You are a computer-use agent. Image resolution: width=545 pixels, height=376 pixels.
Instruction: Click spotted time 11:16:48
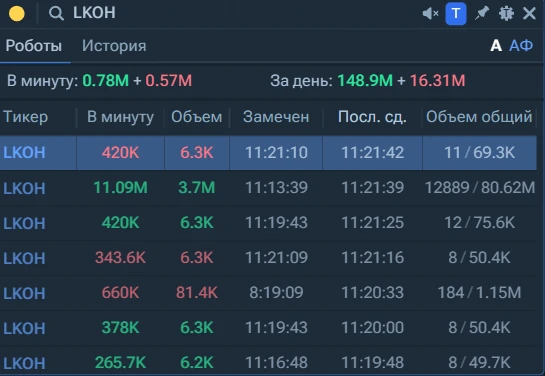pyautogui.click(x=276, y=363)
